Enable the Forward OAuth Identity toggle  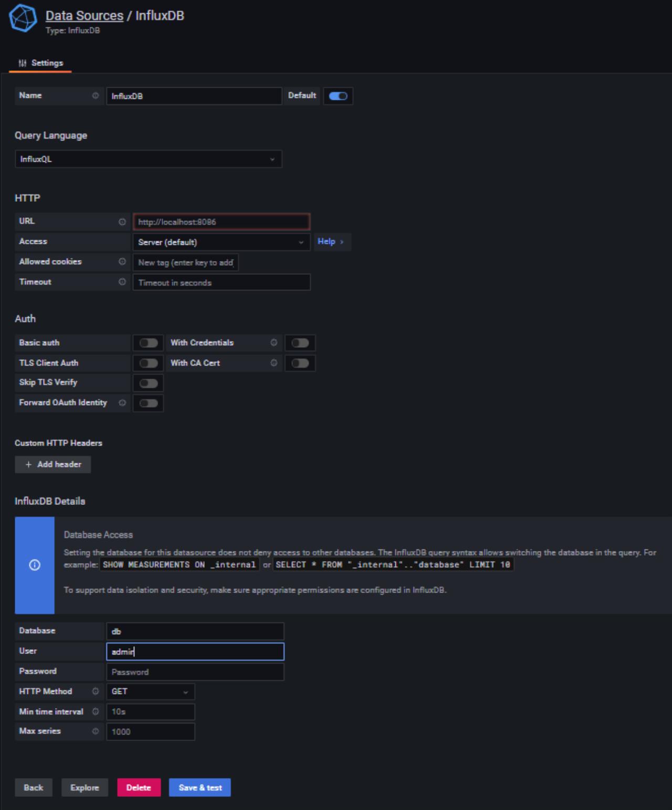pyautogui.click(x=149, y=403)
